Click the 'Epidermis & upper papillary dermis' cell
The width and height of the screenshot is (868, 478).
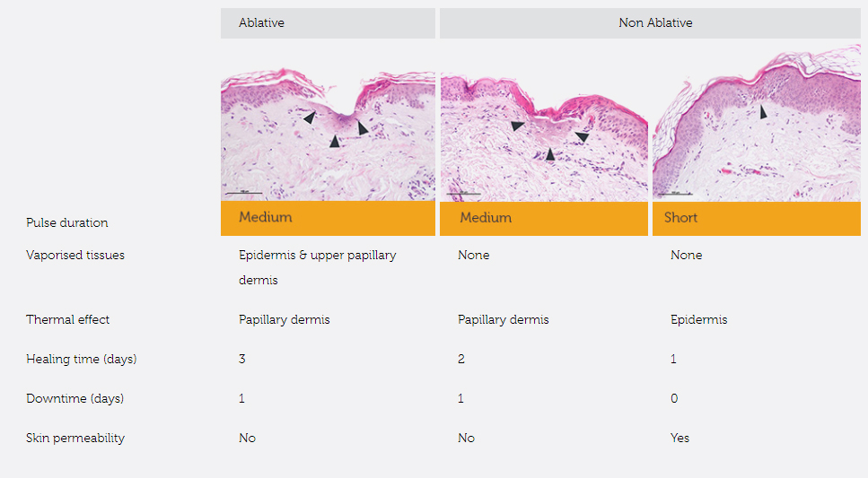click(317, 266)
